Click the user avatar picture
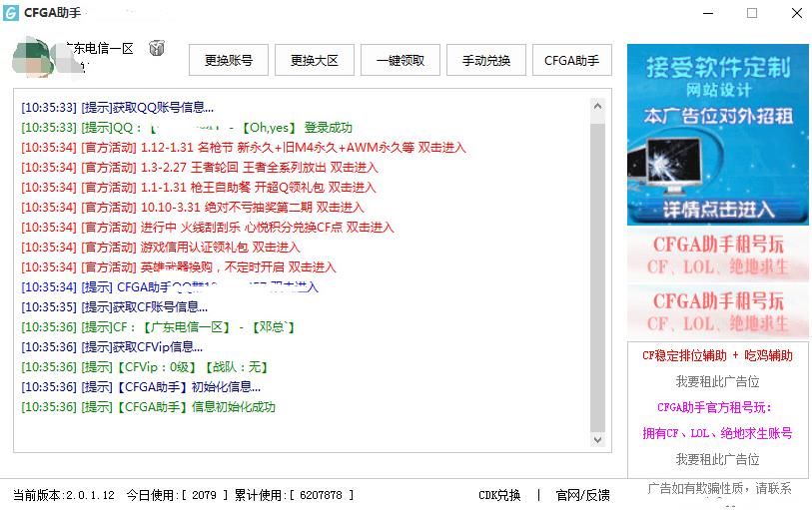This screenshot has height=510, width=812. [33, 57]
